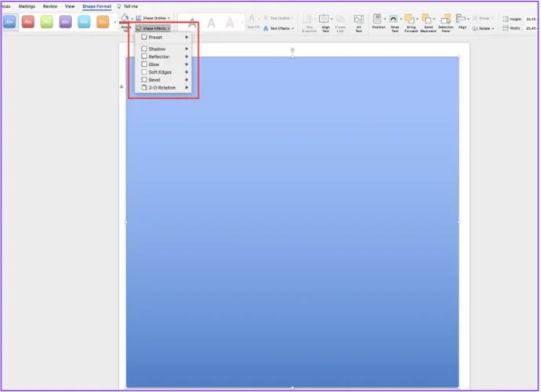Click the shape Height input field
This screenshot has width=541, height=392.
(x=532, y=17)
